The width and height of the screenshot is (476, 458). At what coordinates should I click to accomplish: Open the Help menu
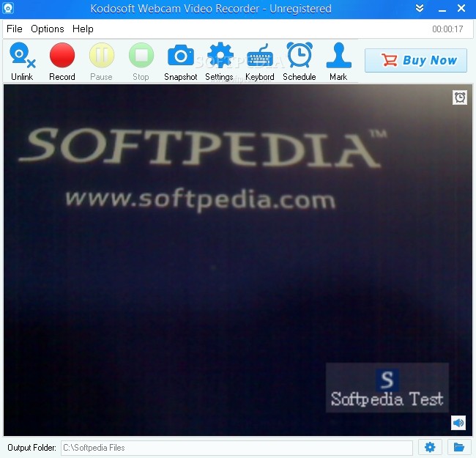click(x=83, y=29)
